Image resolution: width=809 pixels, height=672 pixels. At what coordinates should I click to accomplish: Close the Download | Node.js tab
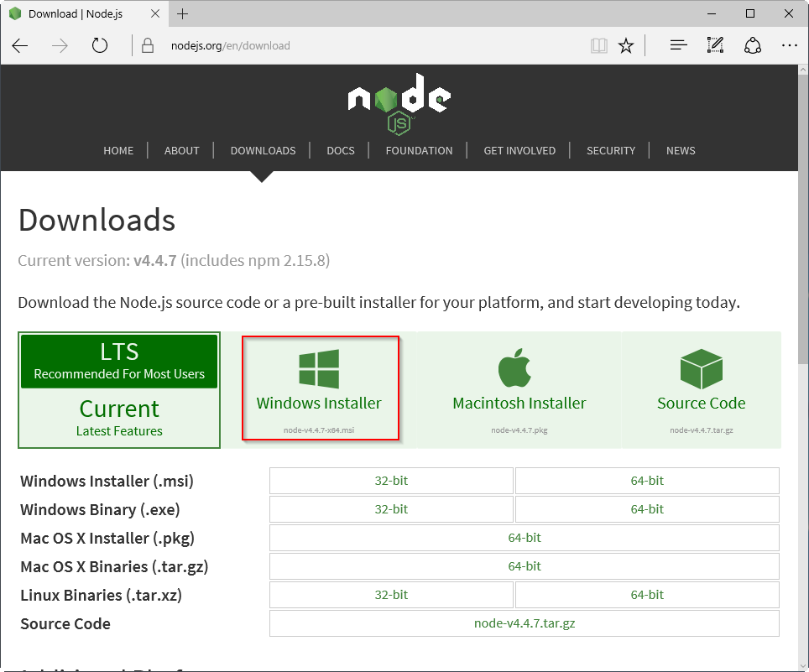pyautogui.click(x=154, y=14)
